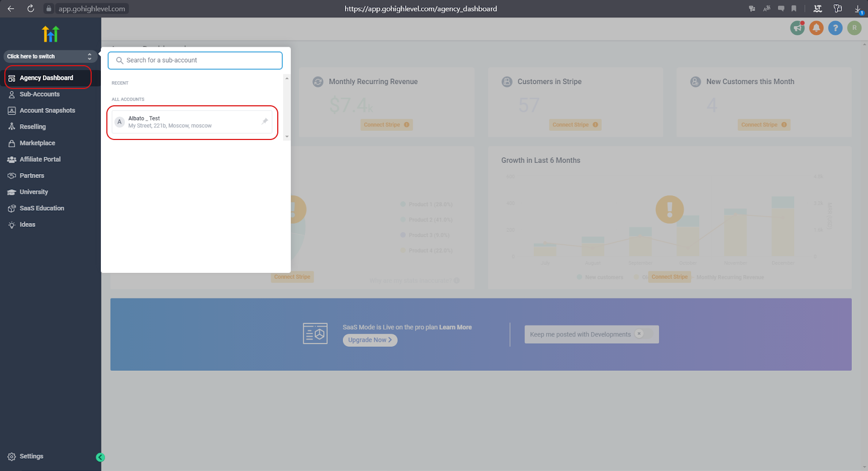Click Connect Stripe under Monthly Recurring Revenue

click(x=387, y=125)
